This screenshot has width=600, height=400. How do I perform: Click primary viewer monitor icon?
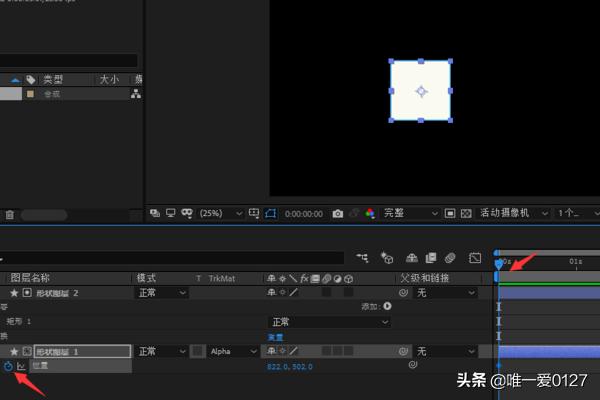[x=171, y=213]
